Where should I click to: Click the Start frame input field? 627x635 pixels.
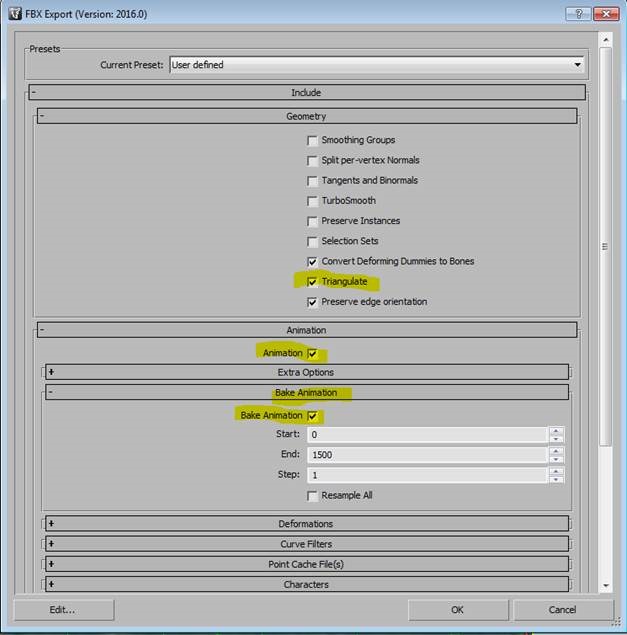427,435
